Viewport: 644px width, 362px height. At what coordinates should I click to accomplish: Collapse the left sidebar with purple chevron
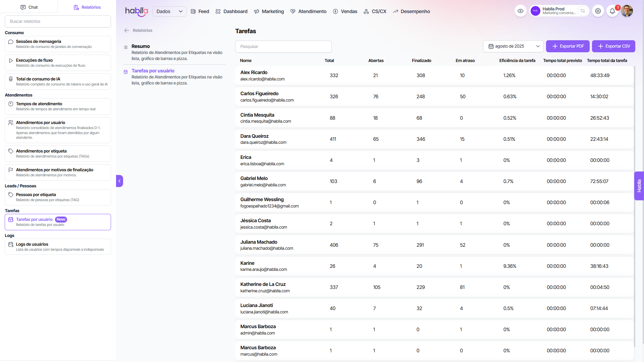(x=119, y=181)
